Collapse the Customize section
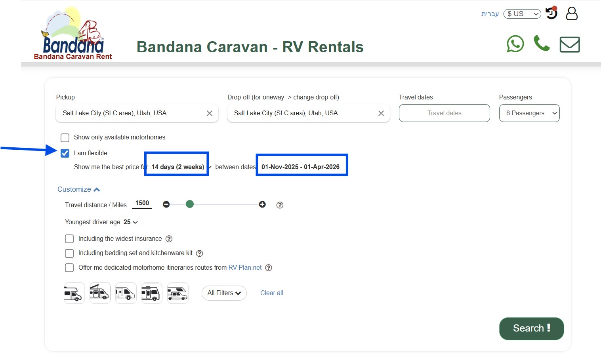The image size is (601, 364). [78, 189]
